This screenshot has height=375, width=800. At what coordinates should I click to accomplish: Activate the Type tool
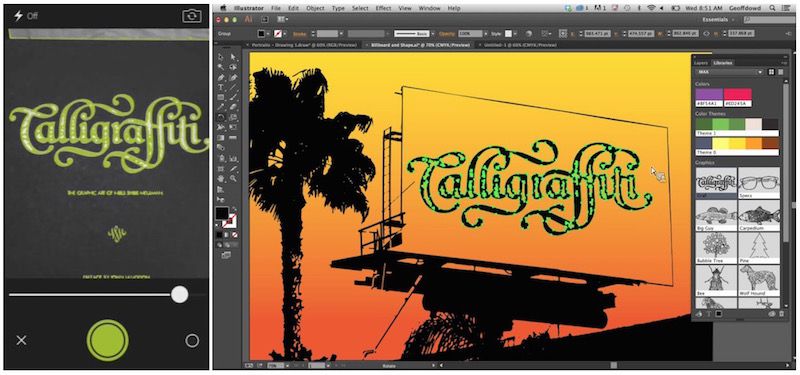[220, 87]
